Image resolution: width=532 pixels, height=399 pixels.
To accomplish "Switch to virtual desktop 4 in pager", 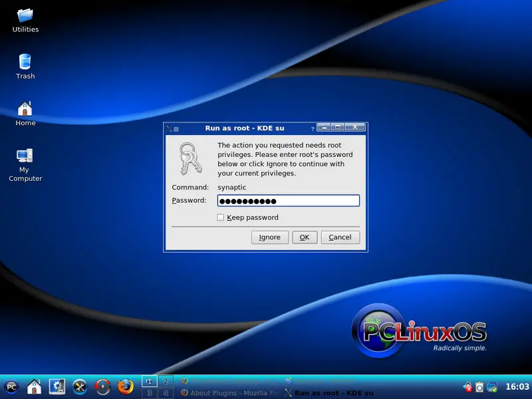I will coord(166,393).
